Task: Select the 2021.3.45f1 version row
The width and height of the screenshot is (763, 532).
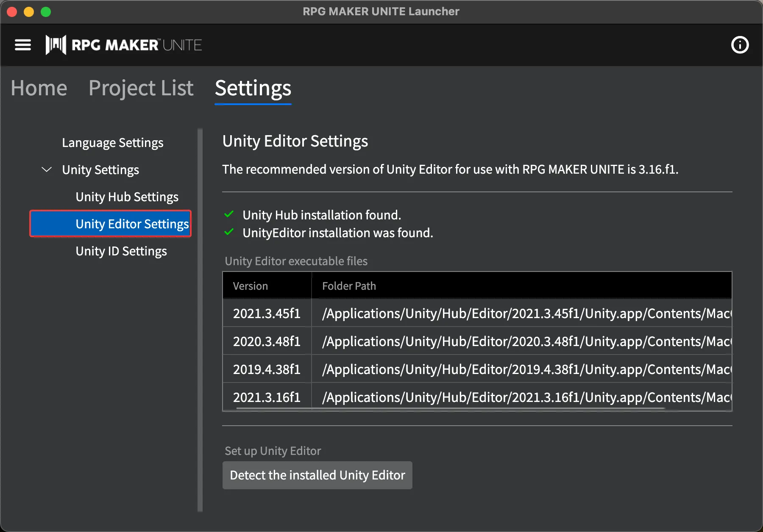Action: click(x=267, y=313)
